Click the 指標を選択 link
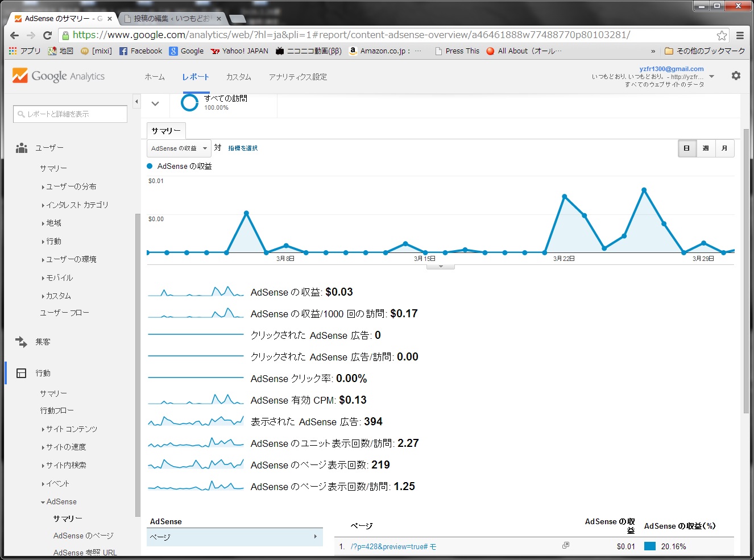This screenshot has width=754, height=560. (243, 148)
